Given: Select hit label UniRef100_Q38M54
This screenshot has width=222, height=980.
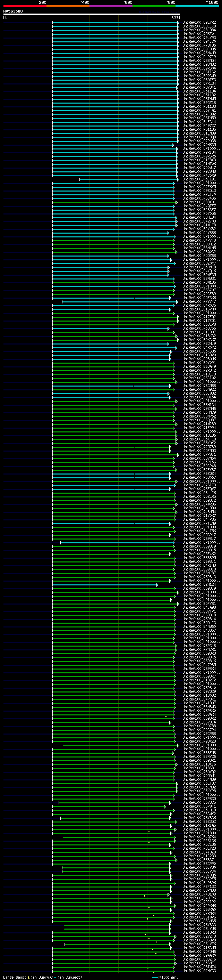Looking at the screenshot, I should pyautogui.click(x=199, y=61).
